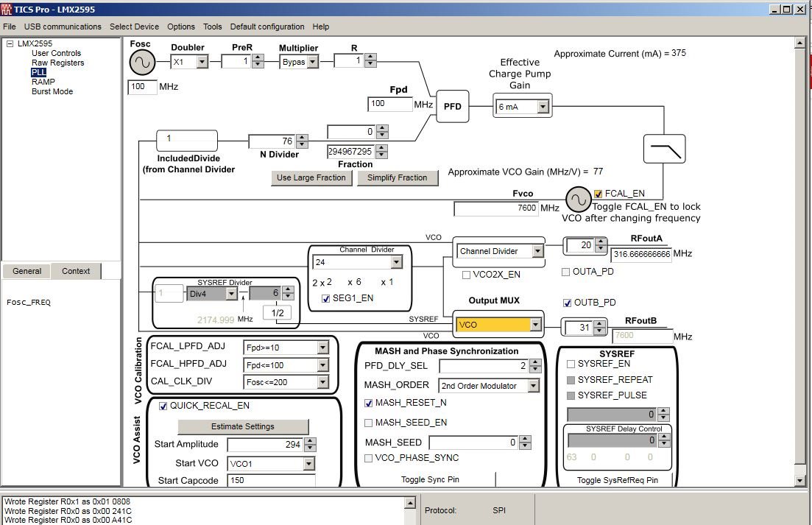This screenshot has height=525, width=812.
Task: Open CAL_CLK_DIV dropdown
Action: (322, 382)
